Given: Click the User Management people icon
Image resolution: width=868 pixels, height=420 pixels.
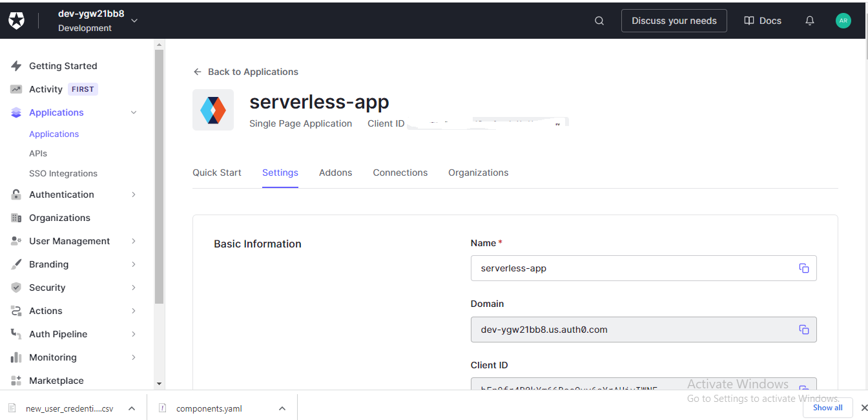Looking at the screenshot, I should pyautogui.click(x=16, y=241).
